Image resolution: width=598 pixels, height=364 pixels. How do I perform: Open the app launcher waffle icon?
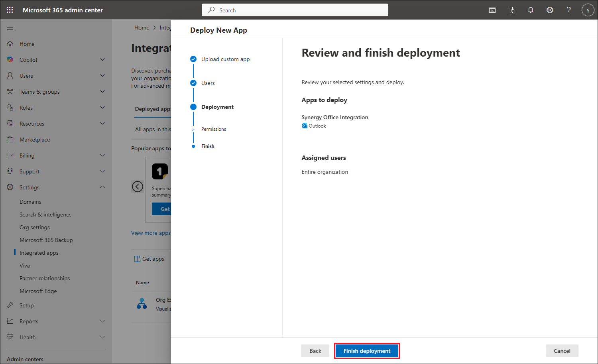click(10, 10)
